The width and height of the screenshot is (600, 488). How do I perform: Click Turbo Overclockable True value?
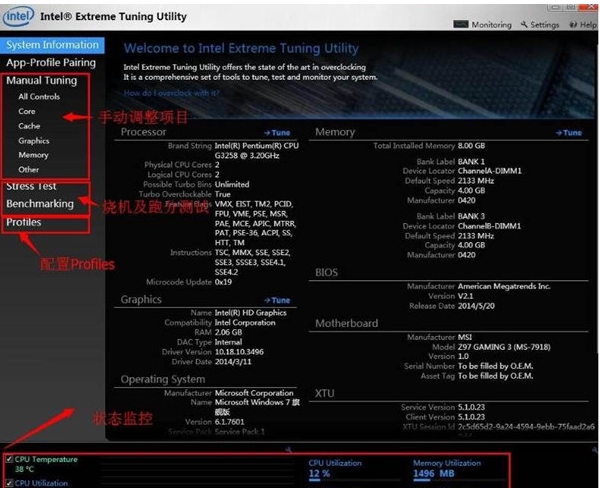[223, 194]
